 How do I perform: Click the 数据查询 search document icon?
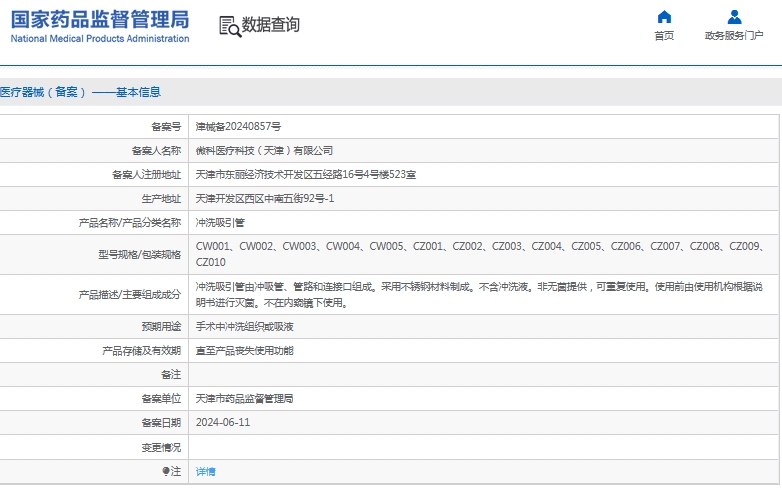pos(230,26)
